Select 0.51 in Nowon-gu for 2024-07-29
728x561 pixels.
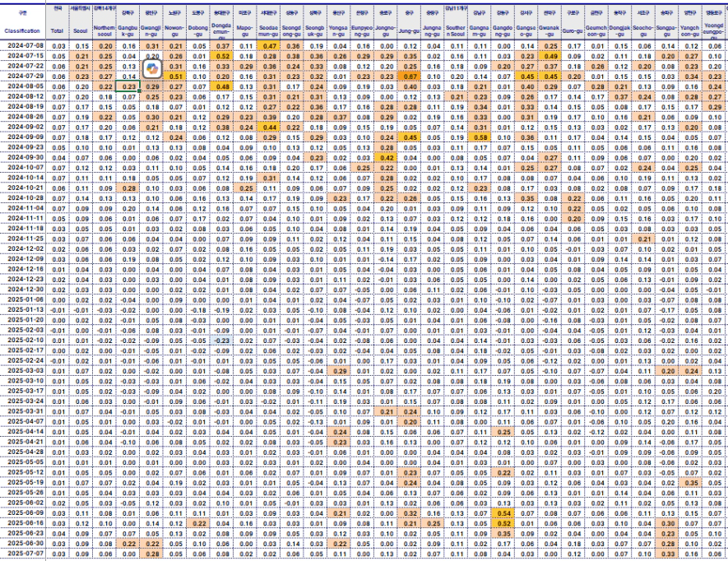pos(174,76)
